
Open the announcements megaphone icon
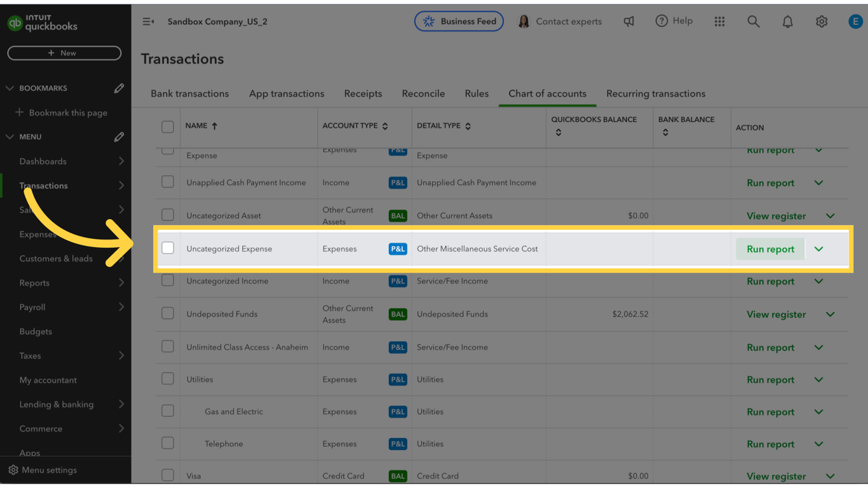coord(628,22)
